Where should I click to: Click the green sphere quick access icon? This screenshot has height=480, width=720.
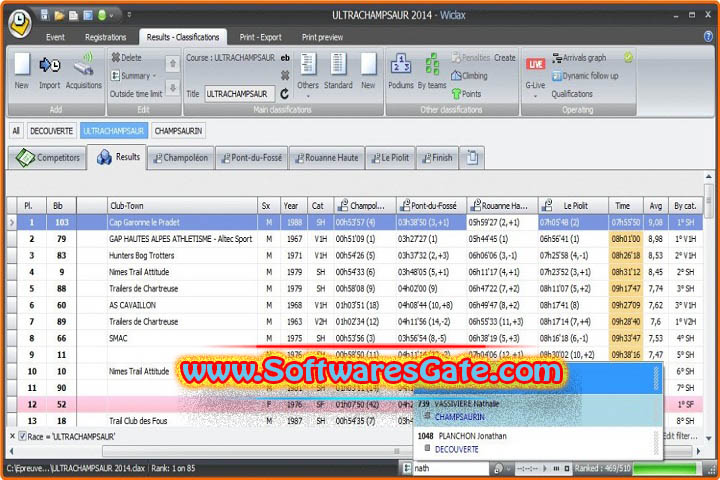tap(102, 15)
